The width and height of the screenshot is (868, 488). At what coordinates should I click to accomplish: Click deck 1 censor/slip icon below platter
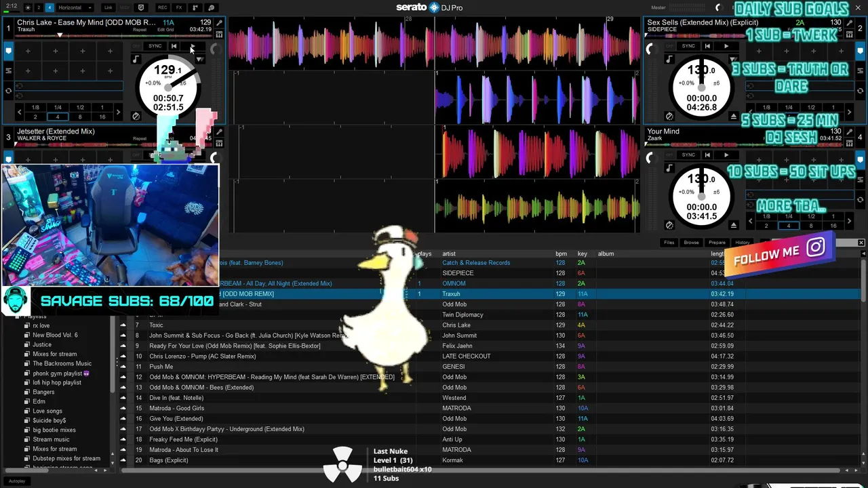point(136,116)
